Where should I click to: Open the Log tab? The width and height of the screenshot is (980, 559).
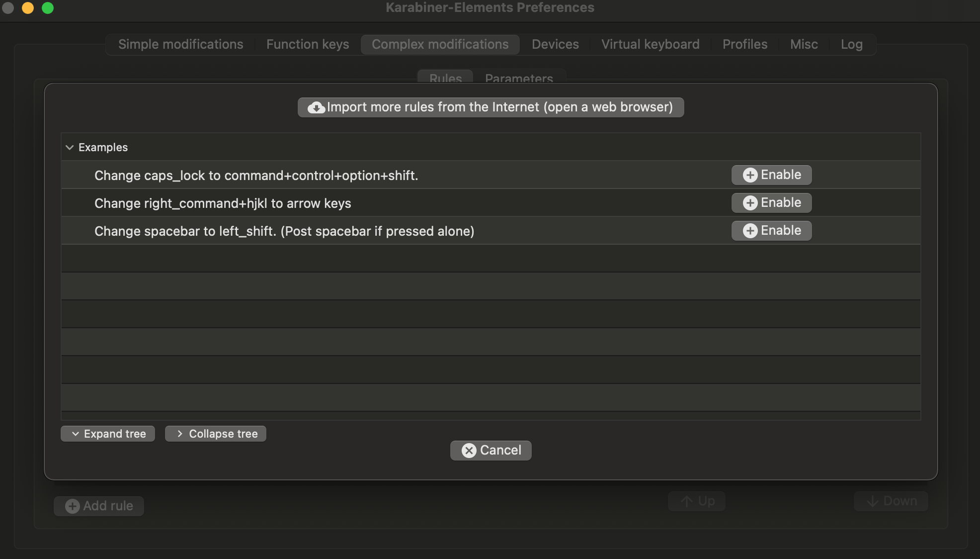851,44
